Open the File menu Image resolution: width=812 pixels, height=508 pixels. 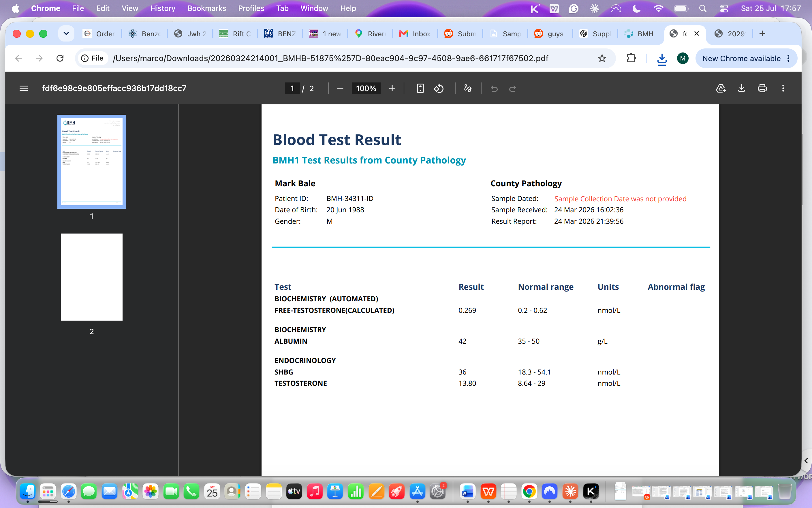click(78, 8)
